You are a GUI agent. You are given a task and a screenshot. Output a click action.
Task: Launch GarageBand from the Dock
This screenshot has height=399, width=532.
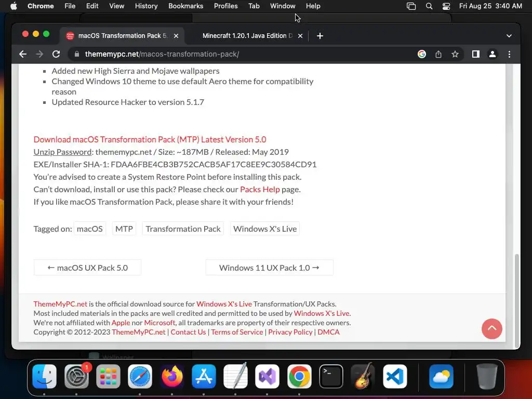coord(363,376)
